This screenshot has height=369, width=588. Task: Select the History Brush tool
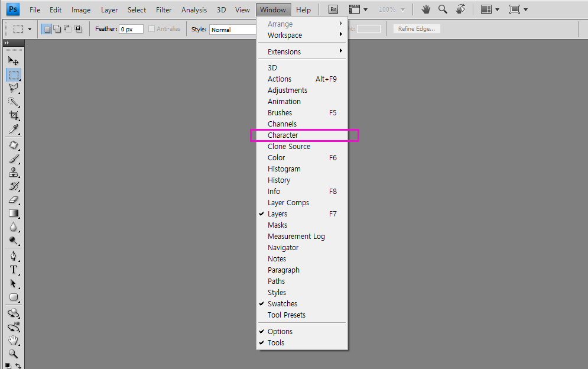tap(14, 186)
